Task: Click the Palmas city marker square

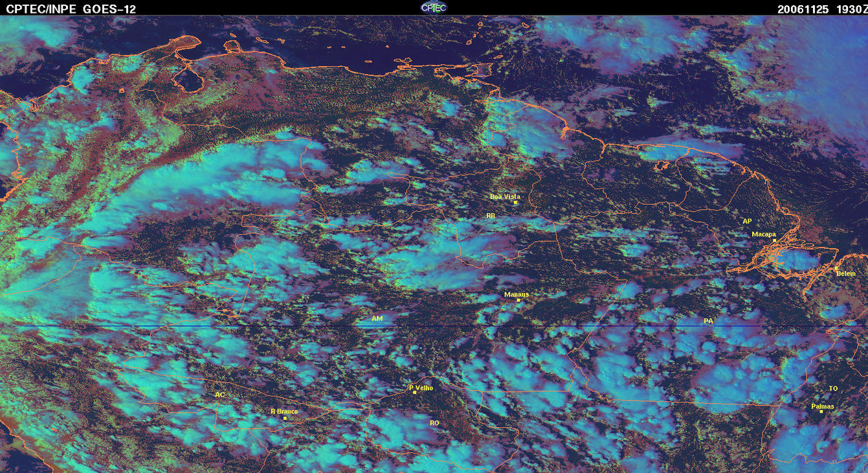Action: tap(821, 411)
